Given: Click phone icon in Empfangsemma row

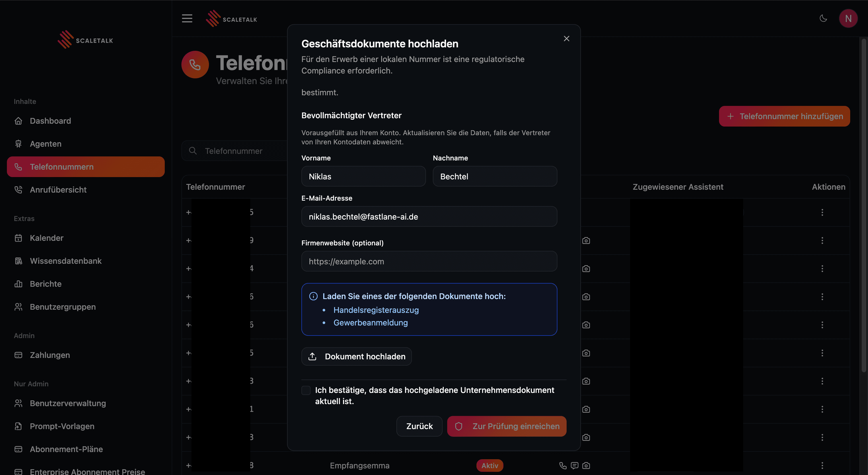Looking at the screenshot, I should click(563, 466).
